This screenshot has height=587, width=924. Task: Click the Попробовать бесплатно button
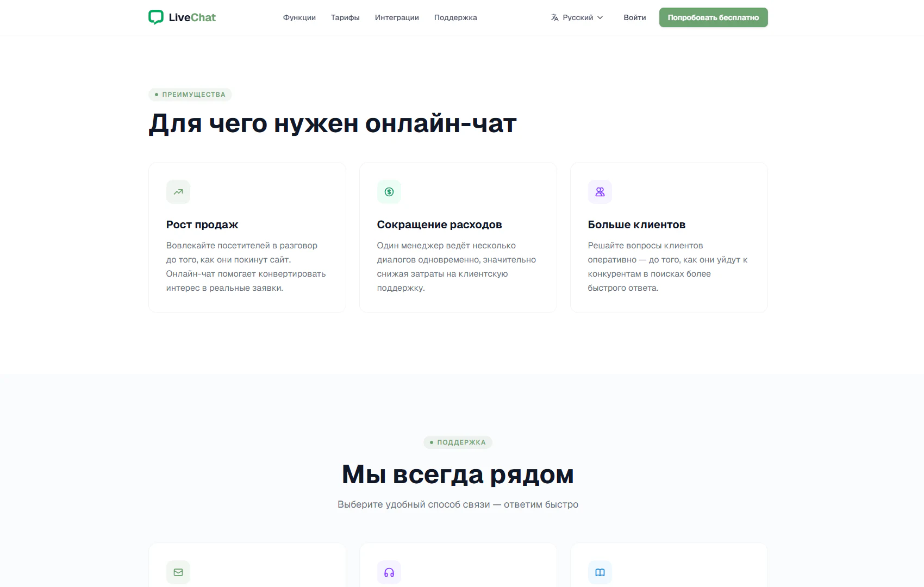point(713,17)
